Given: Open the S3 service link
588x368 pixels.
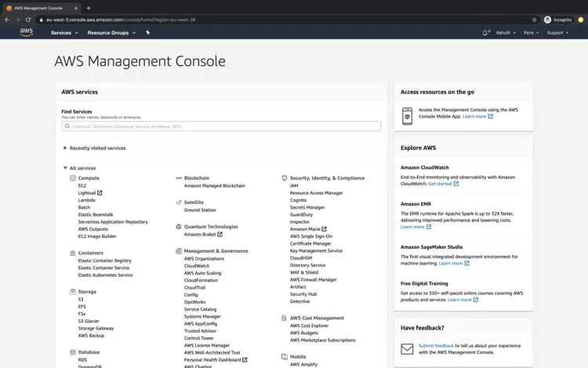Looking at the screenshot, I should 81,300.
